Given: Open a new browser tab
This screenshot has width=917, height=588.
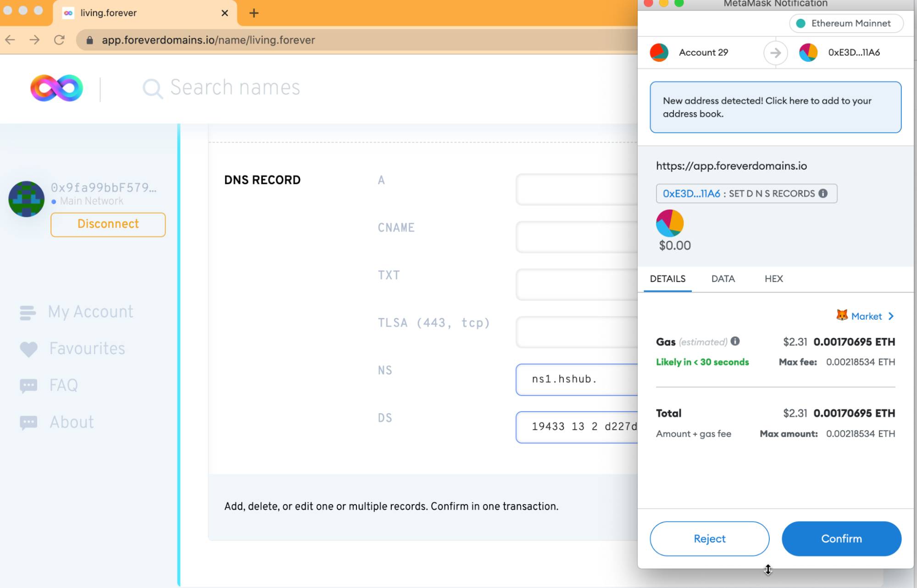Looking at the screenshot, I should click(x=254, y=13).
